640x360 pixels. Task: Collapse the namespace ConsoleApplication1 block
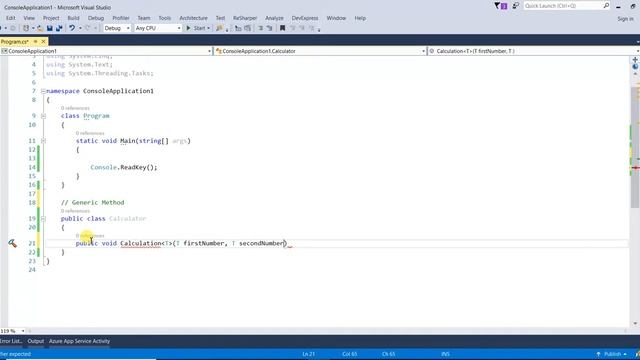[43, 91]
